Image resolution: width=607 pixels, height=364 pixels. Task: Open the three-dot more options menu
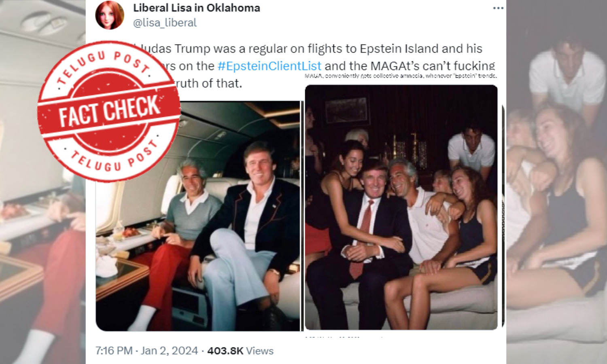tap(498, 8)
